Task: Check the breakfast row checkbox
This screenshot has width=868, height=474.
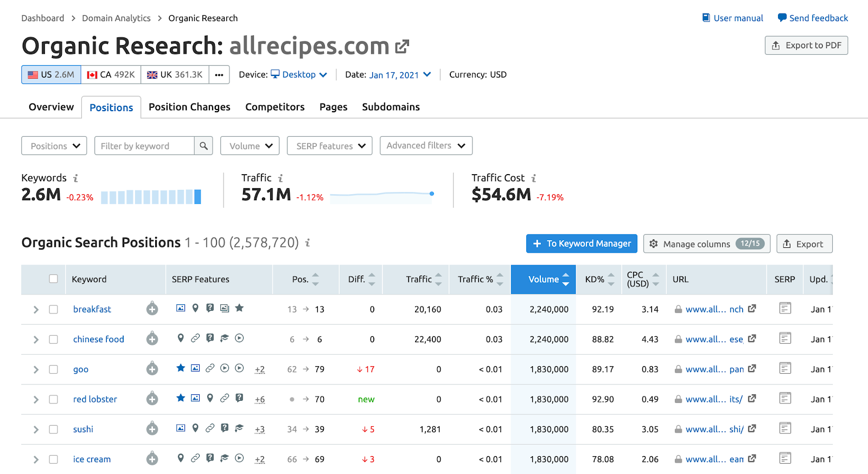Action: (53, 309)
